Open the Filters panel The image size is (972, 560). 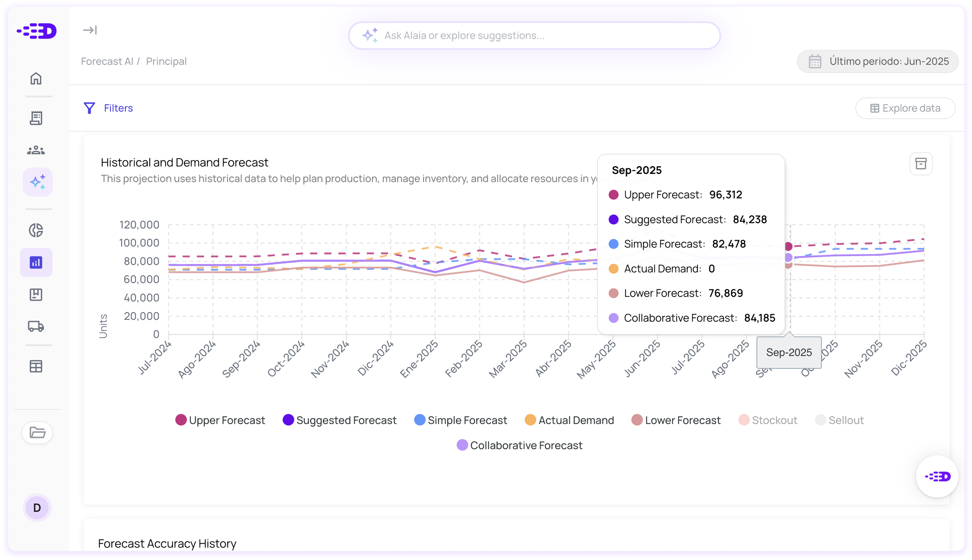click(x=108, y=108)
